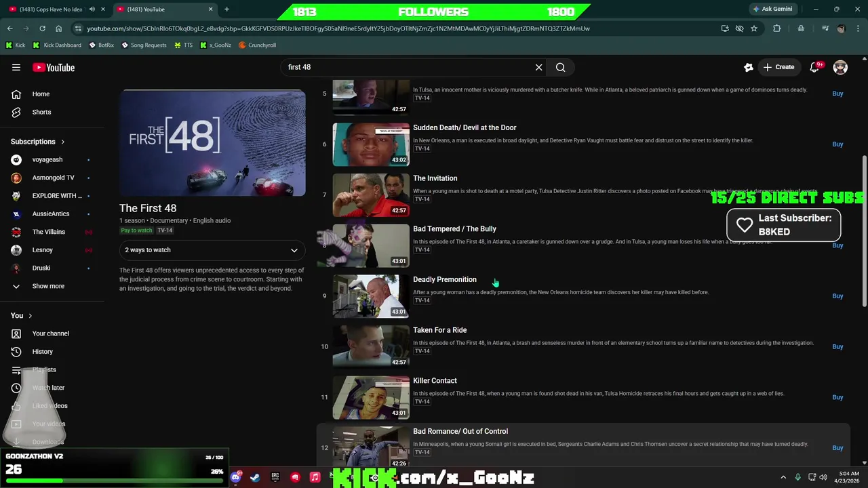This screenshot has height=488, width=868.
Task: Expand the Subscriptions section chevron
Action: coord(63,142)
